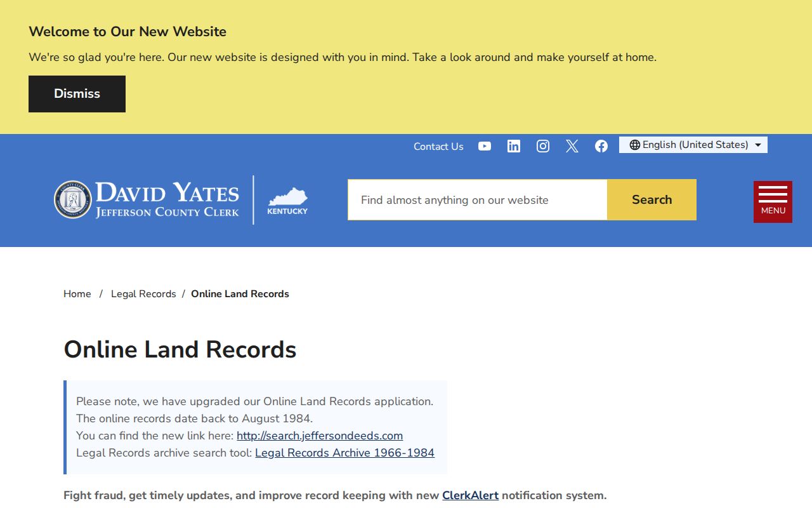Viewport: 812px width, 508px height.
Task: Open the Instagram social icon
Action: (x=543, y=146)
